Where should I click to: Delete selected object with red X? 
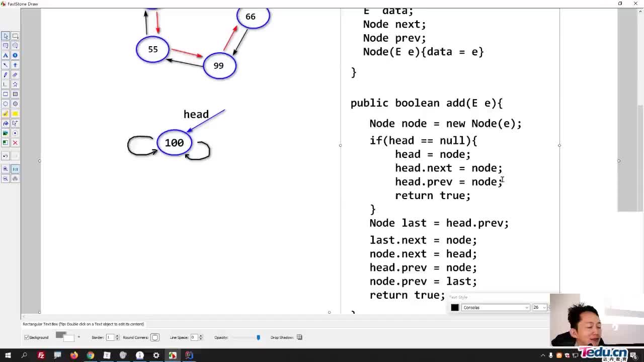click(15, 143)
